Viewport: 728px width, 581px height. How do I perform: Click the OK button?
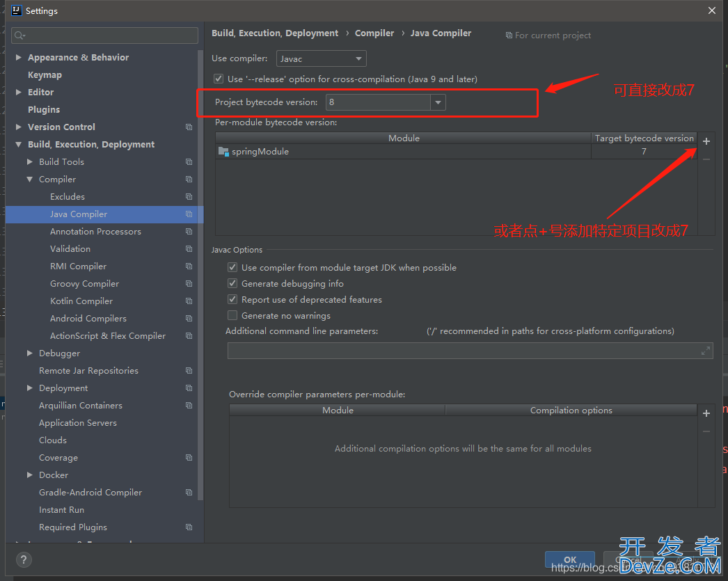click(x=570, y=559)
